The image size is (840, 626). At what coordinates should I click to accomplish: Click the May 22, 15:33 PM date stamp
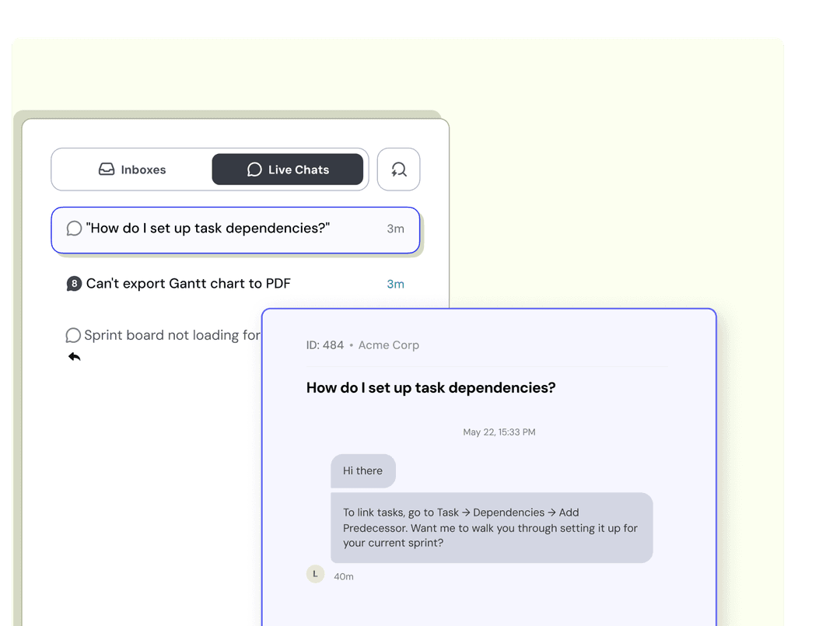499,432
